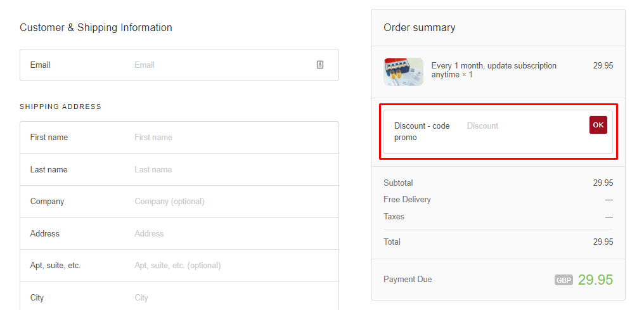Focus the Address input field

pos(228,234)
